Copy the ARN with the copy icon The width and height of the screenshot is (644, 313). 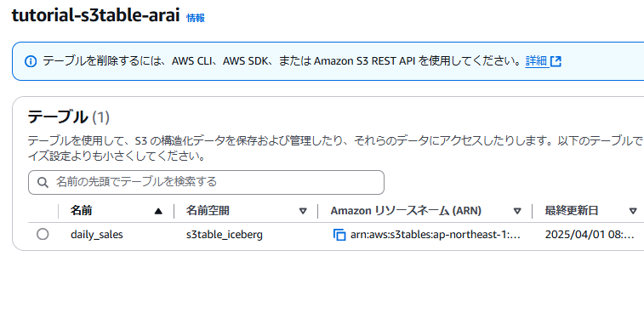(339, 235)
